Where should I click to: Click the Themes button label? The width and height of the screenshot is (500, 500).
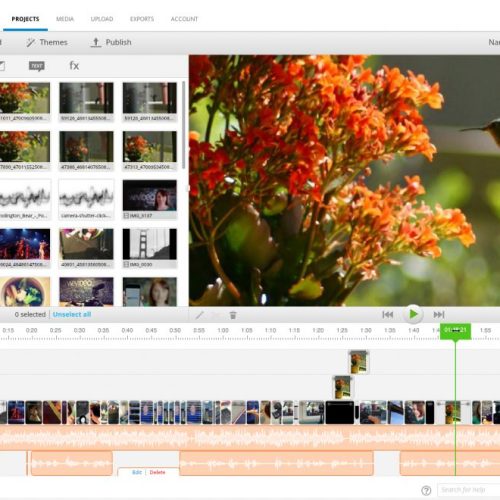coord(53,42)
